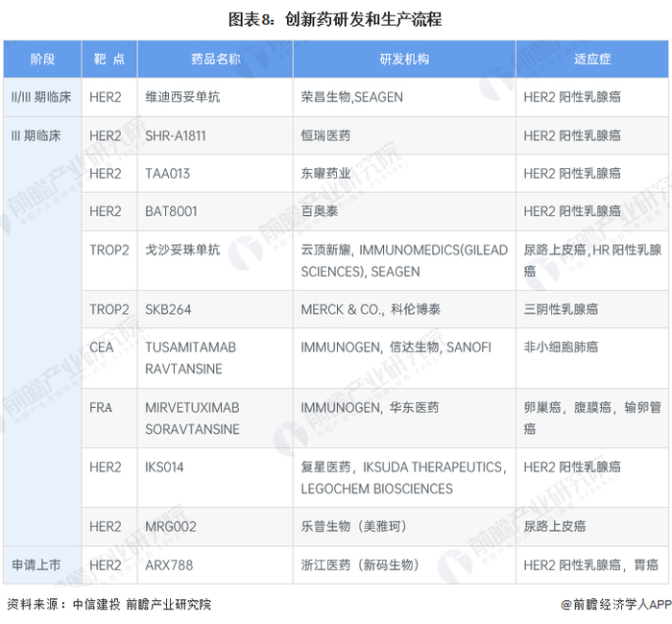Click TROP2 target in SKB264 row
Image resolution: width=672 pixels, height=624 pixels.
click(109, 309)
